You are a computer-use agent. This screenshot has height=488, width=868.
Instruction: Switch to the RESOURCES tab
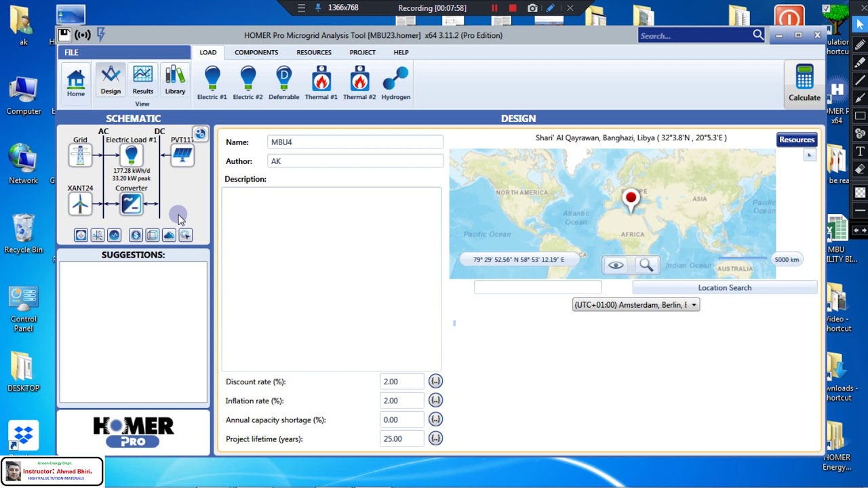(x=314, y=52)
